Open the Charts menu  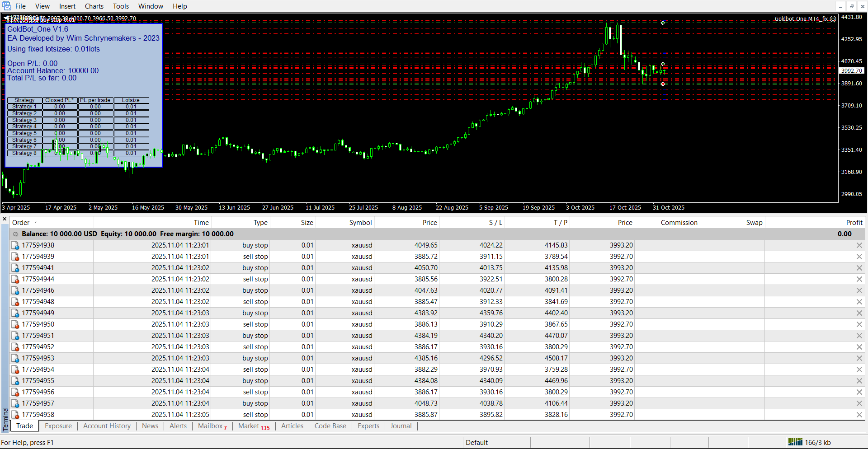tap(94, 6)
